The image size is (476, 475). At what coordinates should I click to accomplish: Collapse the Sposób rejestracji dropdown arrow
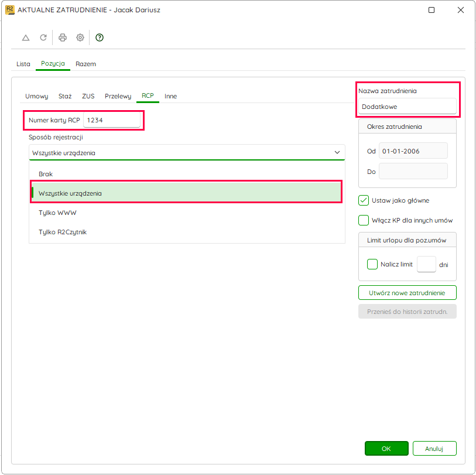[x=337, y=152]
